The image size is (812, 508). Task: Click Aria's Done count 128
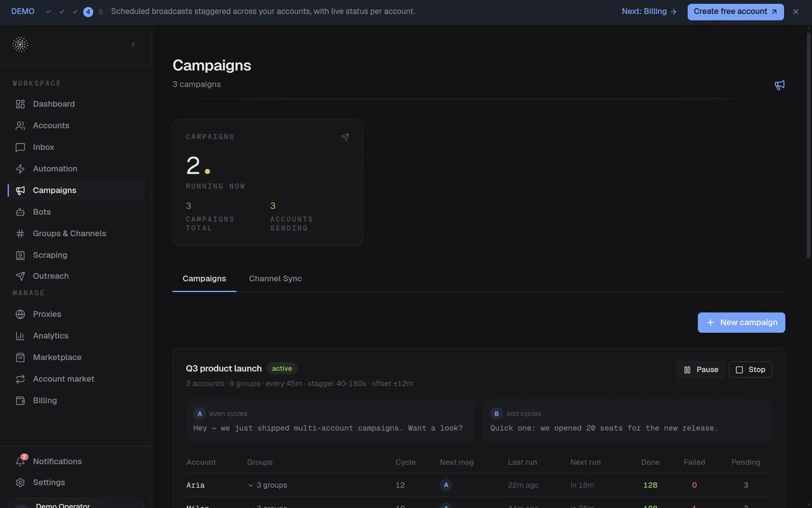click(x=650, y=485)
